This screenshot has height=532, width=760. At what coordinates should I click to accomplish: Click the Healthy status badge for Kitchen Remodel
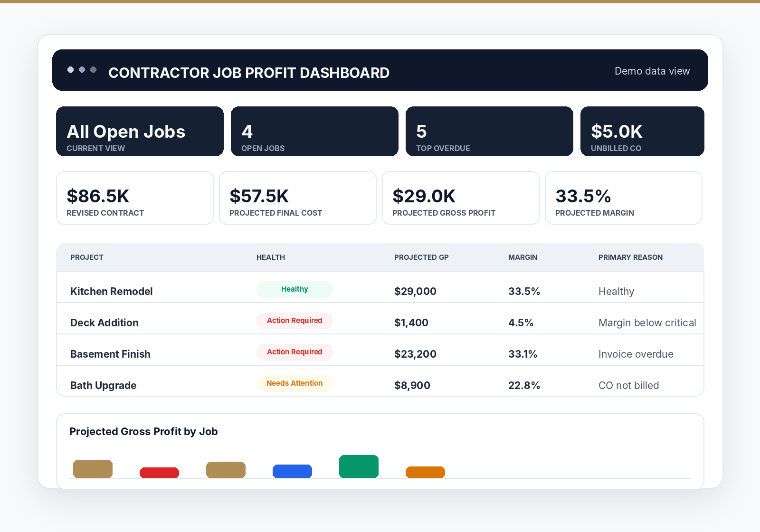[294, 289]
